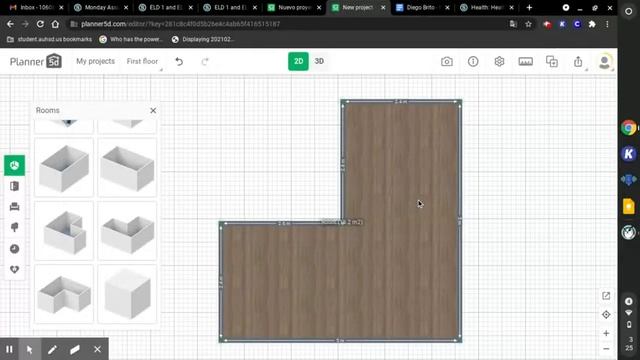The height and width of the screenshot is (360, 640).
Task: Open the ChromeOS launcher circle
Action: 629,11
